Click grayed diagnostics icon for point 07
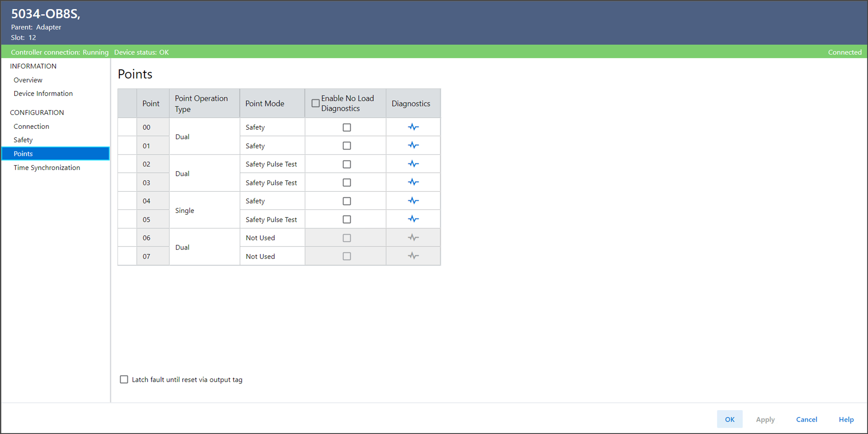 click(x=413, y=256)
